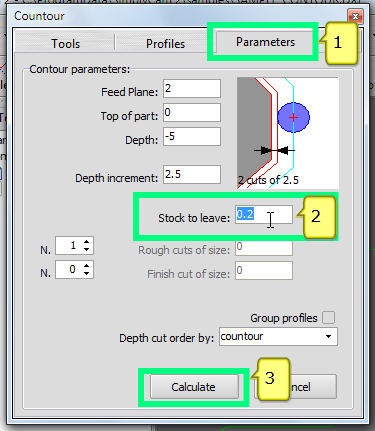Click the Depth increment field
Screen dimensions: 375x431
[x=192, y=174]
